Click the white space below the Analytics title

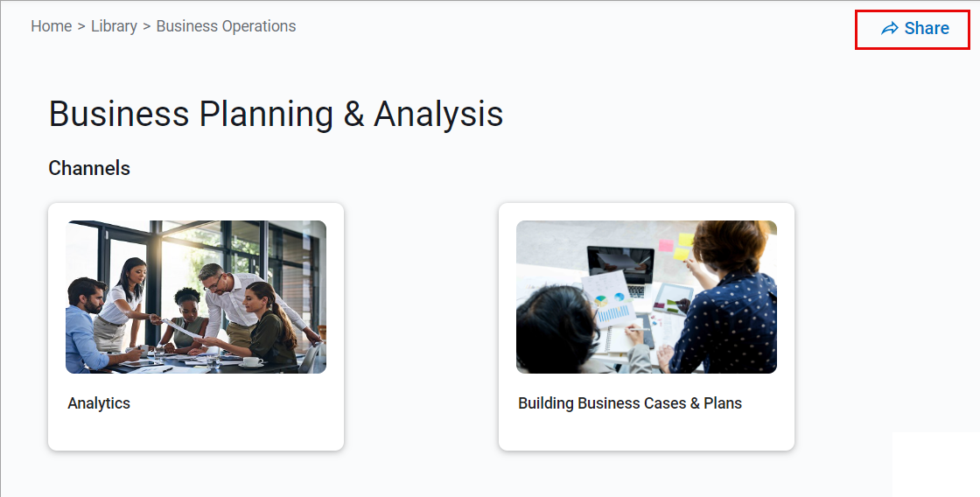coord(195,431)
